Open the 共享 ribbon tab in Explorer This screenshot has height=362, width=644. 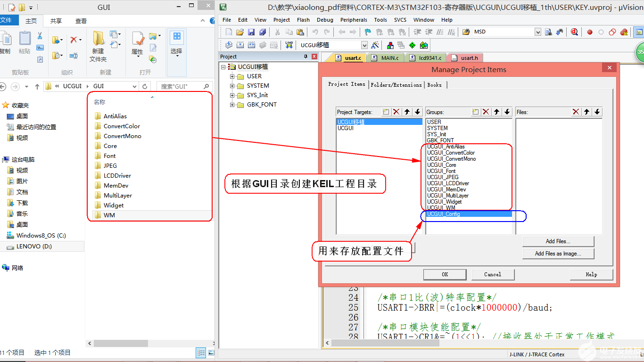point(56,21)
